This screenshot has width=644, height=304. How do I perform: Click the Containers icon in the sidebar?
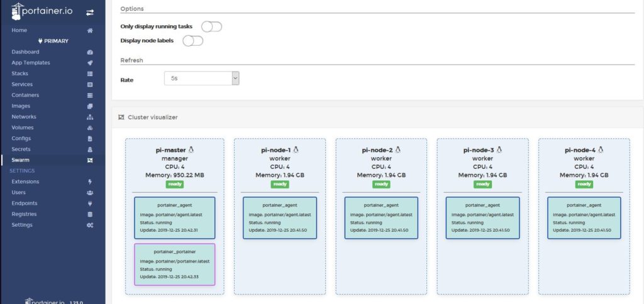[90, 95]
